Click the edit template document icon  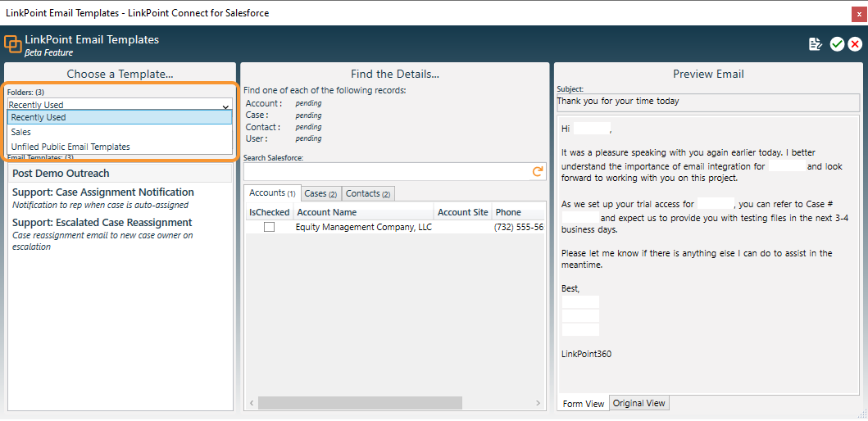tap(815, 44)
